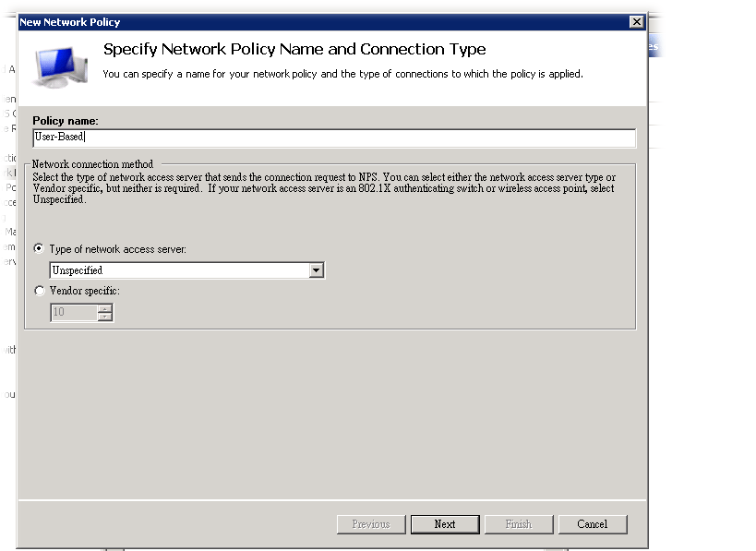Select the Vendor specific radio button

(x=39, y=291)
